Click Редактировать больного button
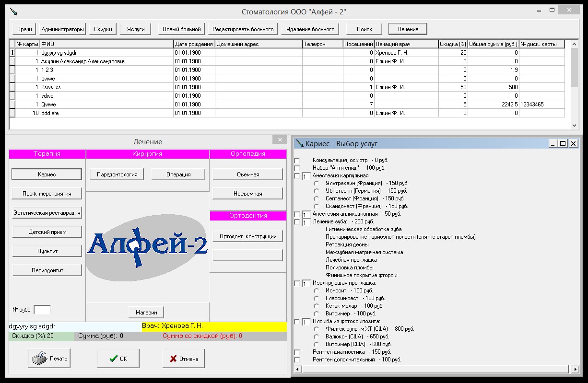Viewport: 588px width, 383px height. [x=243, y=29]
